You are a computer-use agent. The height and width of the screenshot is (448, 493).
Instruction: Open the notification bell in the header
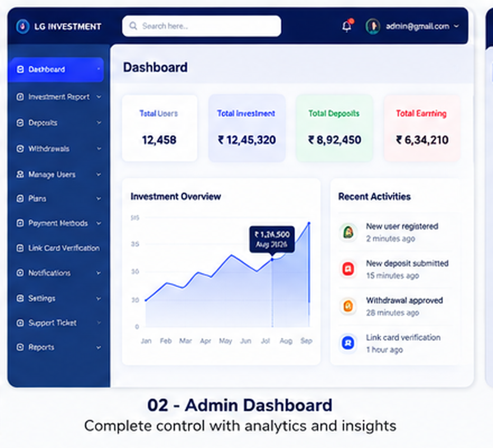pyautogui.click(x=347, y=26)
